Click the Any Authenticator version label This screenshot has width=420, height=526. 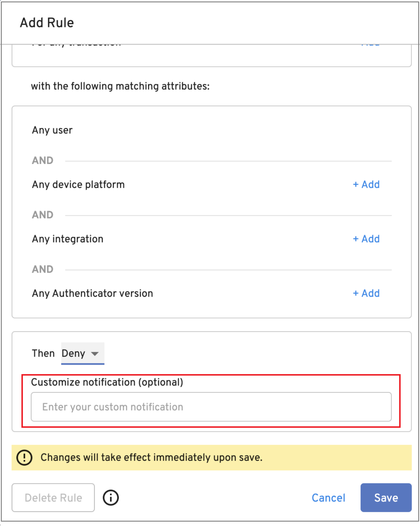92,293
